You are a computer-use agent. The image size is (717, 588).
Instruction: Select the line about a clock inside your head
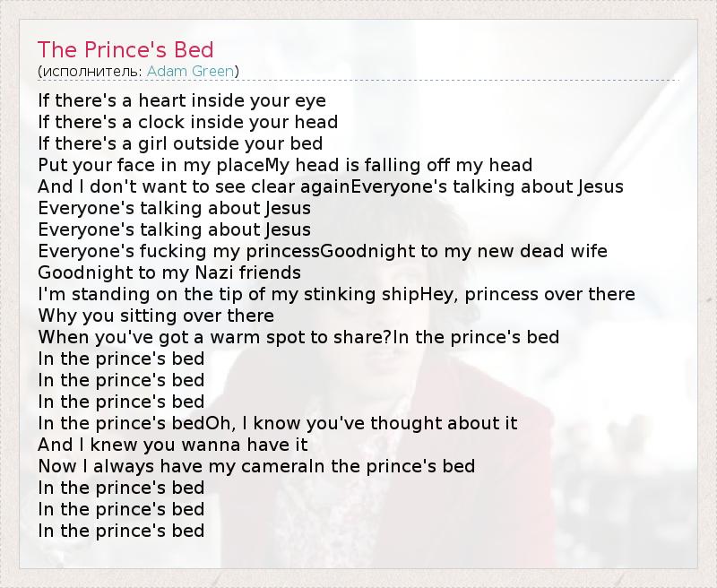[x=187, y=122]
